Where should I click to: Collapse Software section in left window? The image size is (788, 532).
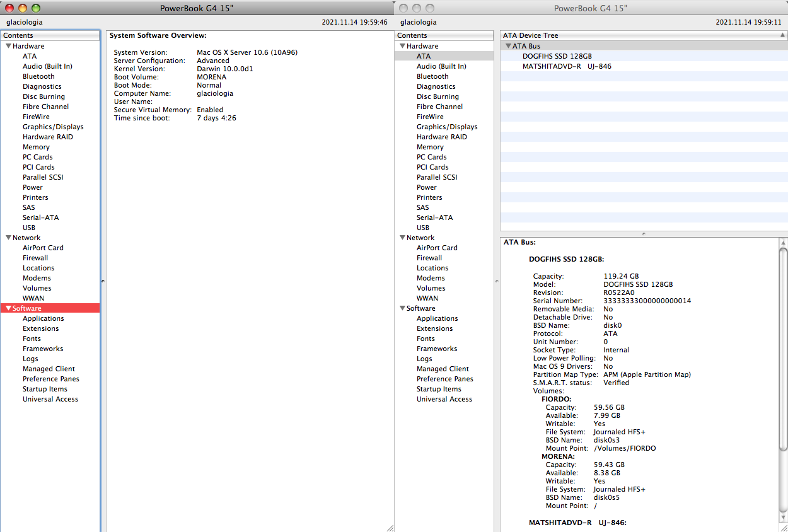8,308
